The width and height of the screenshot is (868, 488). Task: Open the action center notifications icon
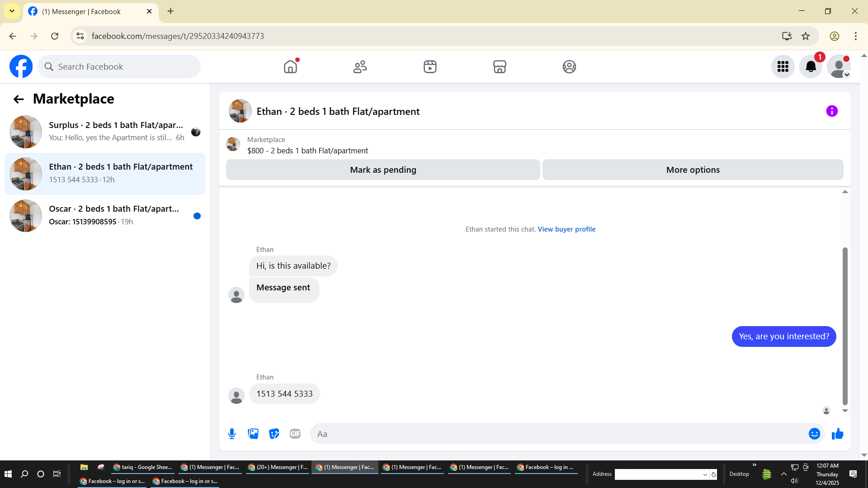click(x=853, y=474)
